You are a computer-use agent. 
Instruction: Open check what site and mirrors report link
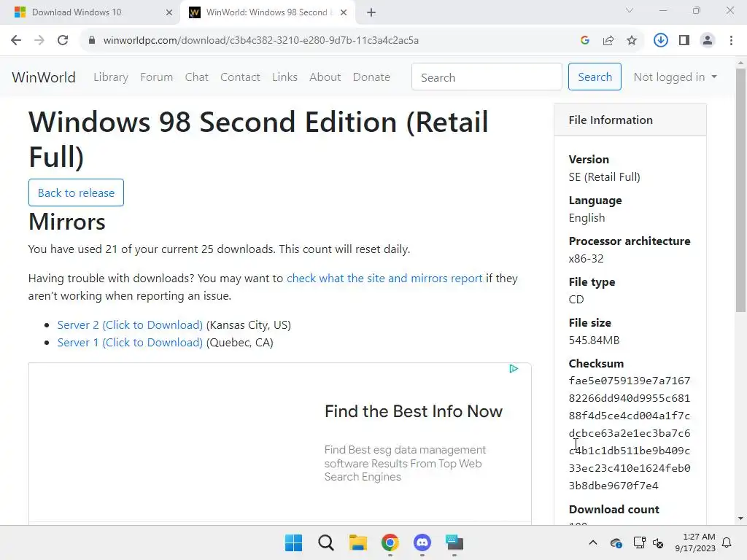click(x=384, y=278)
